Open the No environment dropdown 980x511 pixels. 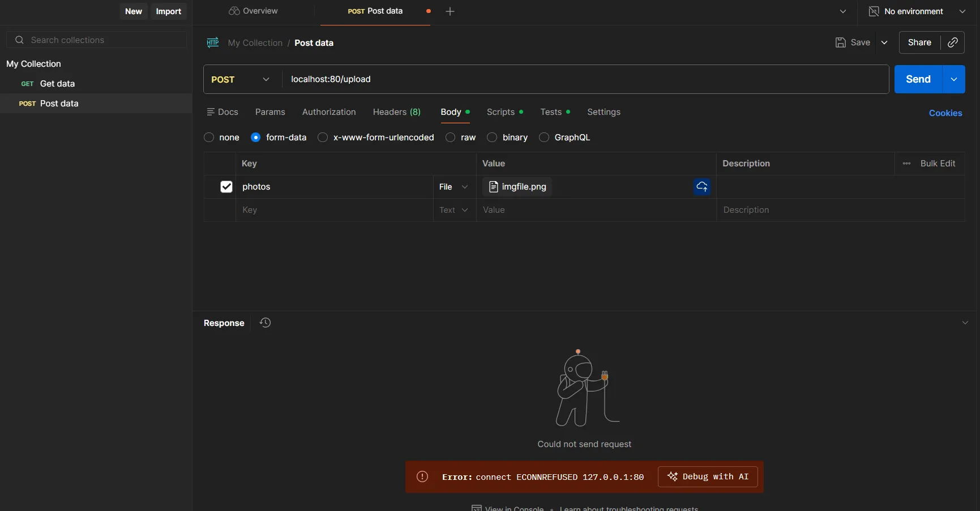[918, 11]
